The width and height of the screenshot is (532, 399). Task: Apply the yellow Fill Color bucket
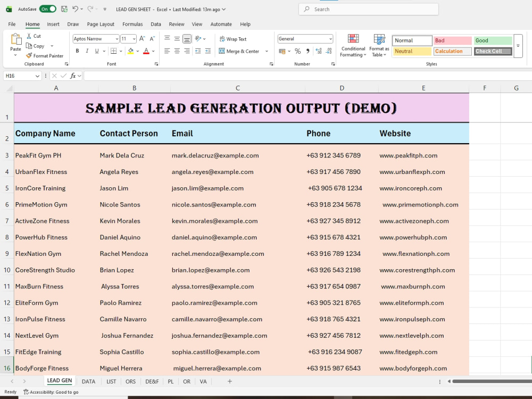tap(131, 51)
